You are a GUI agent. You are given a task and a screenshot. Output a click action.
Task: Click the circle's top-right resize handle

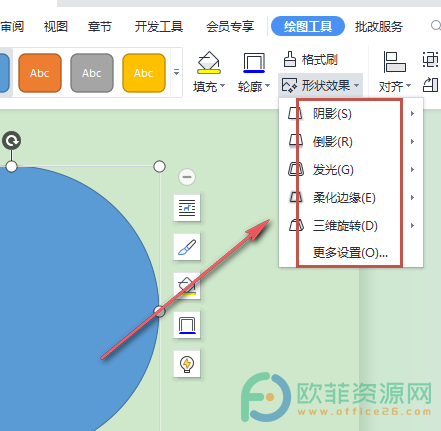click(159, 166)
